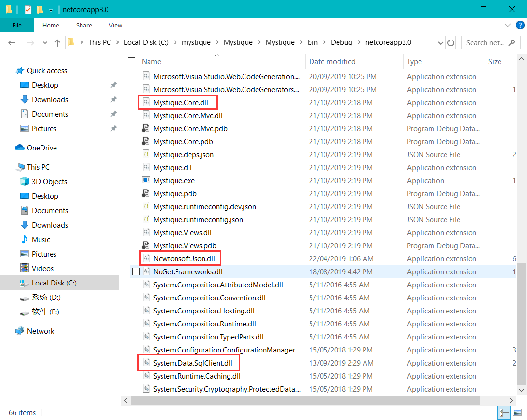Click the Refresh button in address bar
The width and height of the screenshot is (527, 420).
click(x=451, y=42)
